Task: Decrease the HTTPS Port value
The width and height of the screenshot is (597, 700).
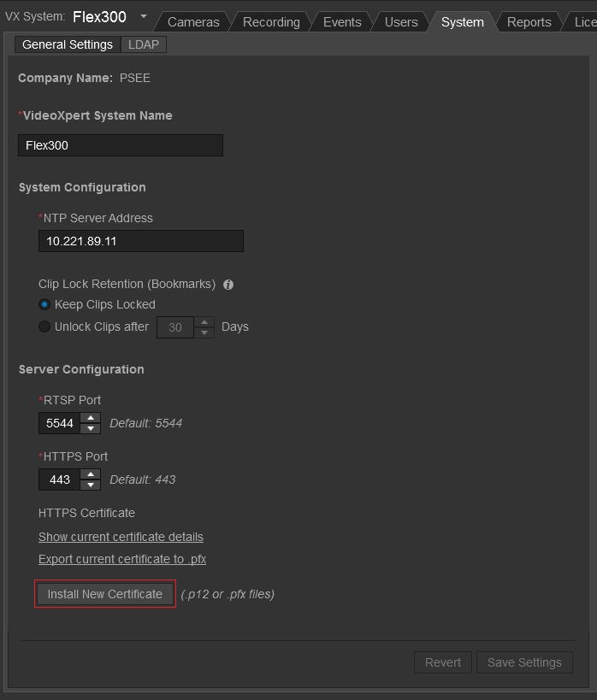Action: 91,485
